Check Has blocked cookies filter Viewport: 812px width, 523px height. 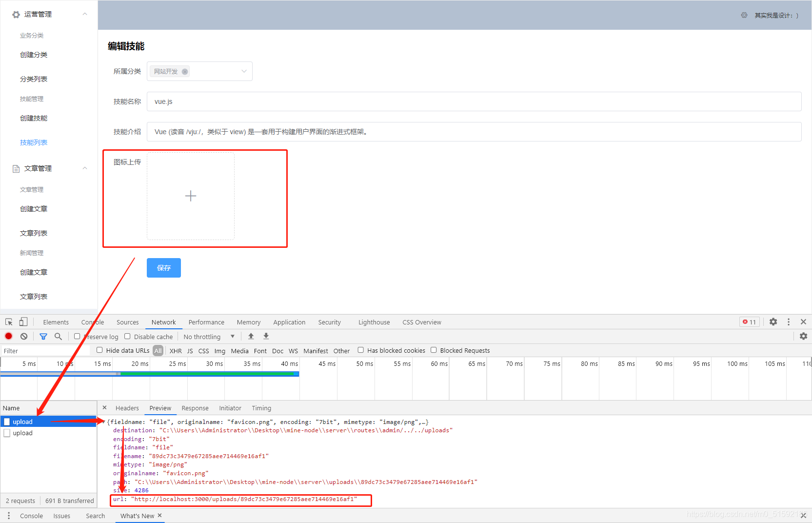tap(361, 350)
